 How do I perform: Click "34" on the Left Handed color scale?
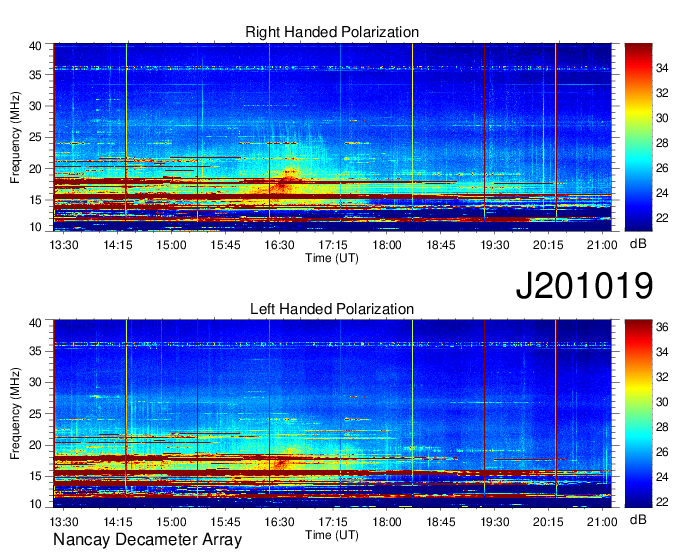[662, 352]
